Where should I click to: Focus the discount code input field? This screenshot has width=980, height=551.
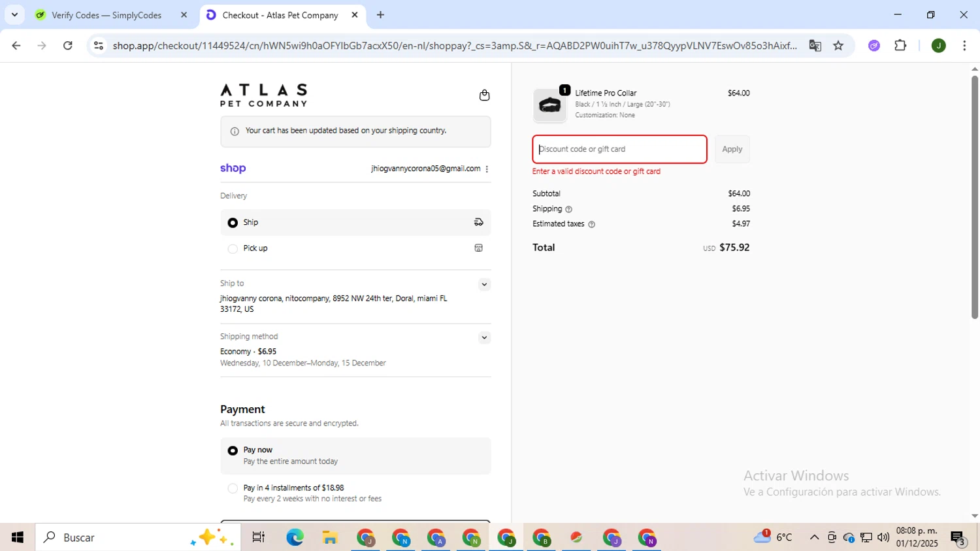pyautogui.click(x=619, y=149)
